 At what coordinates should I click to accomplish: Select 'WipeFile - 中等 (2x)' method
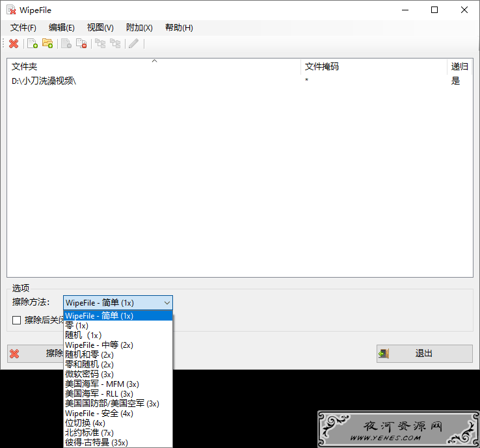(118, 345)
